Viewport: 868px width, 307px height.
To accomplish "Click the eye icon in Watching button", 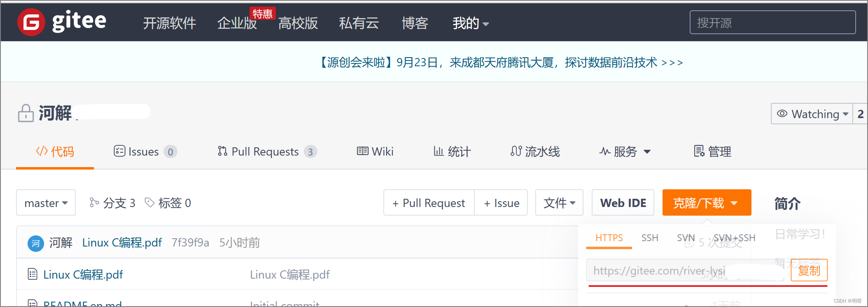I will tap(782, 114).
